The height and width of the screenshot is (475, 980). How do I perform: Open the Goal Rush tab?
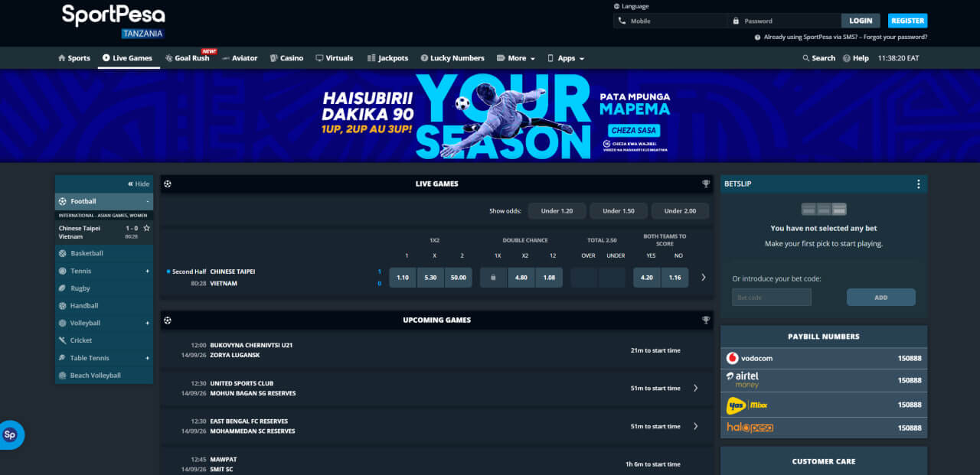click(187, 58)
